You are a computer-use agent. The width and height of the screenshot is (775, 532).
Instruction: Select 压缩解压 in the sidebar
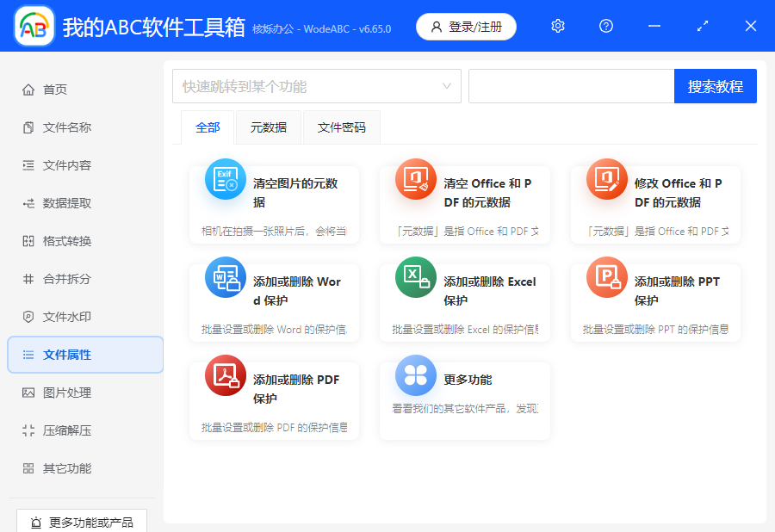point(85,430)
